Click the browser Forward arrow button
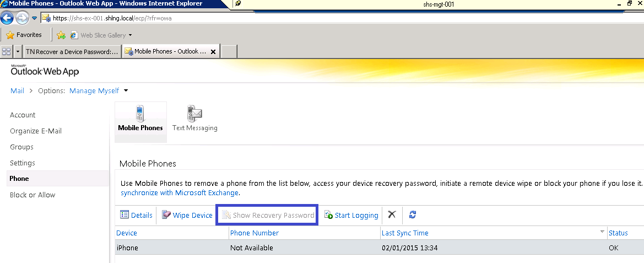The height and width of the screenshot is (263, 644). coord(22,18)
